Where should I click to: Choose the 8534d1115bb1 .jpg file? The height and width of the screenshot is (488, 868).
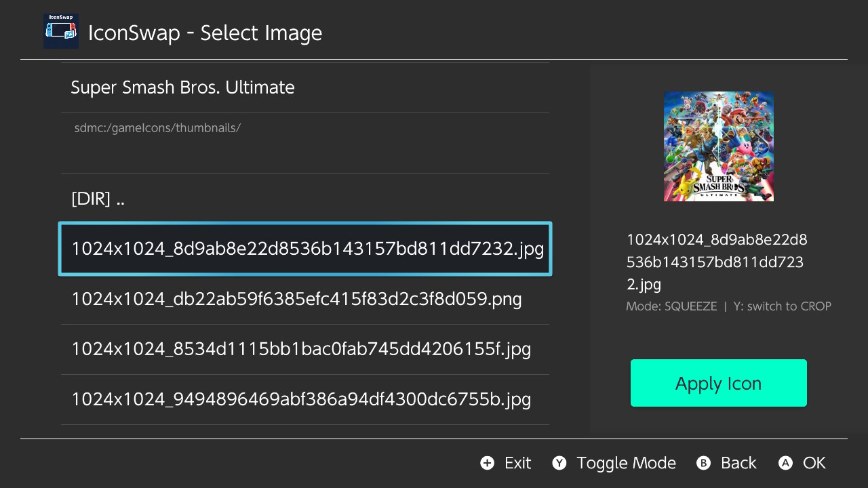pos(305,349)
